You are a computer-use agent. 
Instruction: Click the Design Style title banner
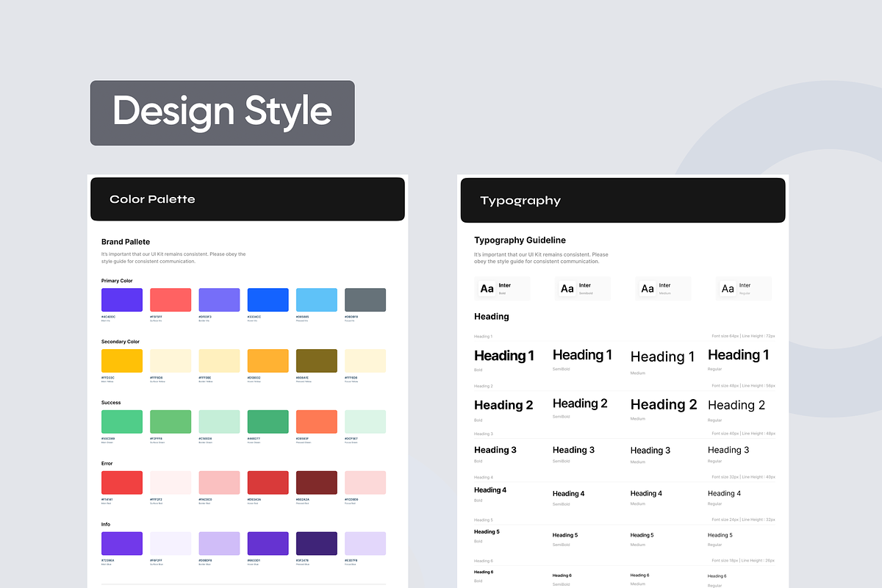(x=223, y=112)
